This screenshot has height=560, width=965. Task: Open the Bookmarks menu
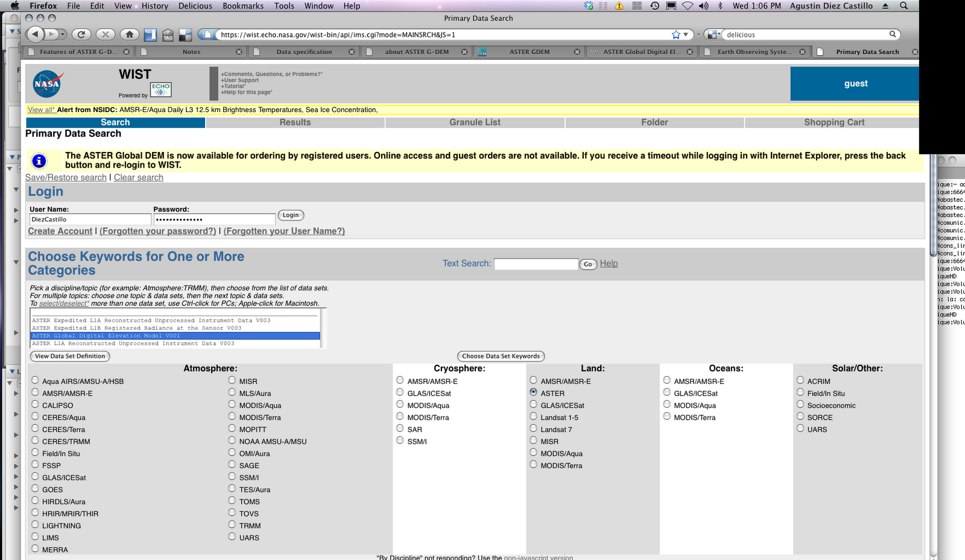(243, 5)
